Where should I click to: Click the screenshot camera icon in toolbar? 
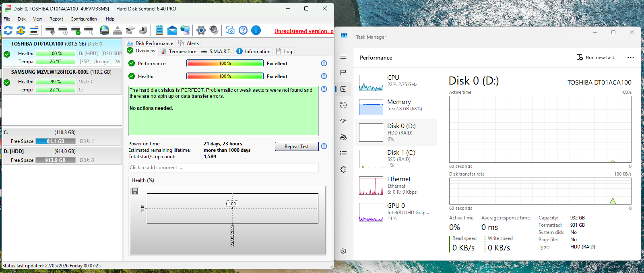(x=230, y=30)
